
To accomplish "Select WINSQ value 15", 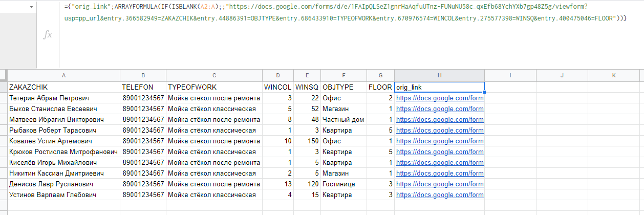I will (x=307, y=195).
